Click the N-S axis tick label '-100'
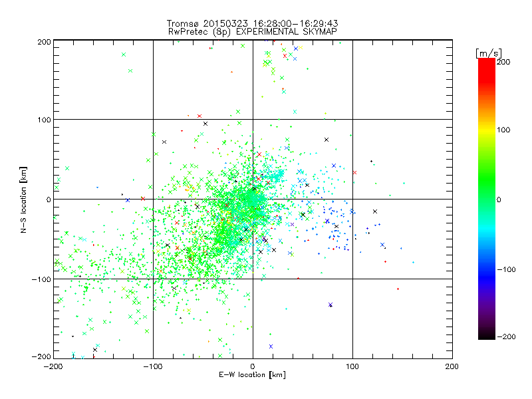532x399 pixels. click(41, 279)
